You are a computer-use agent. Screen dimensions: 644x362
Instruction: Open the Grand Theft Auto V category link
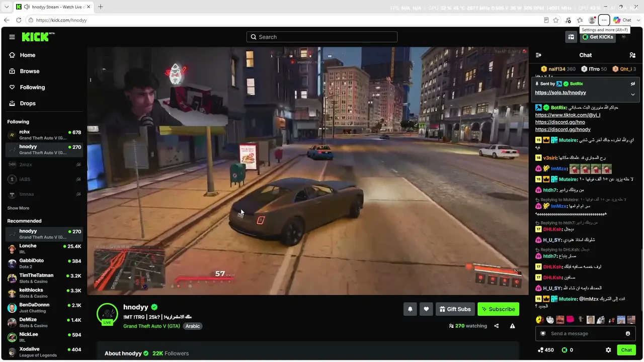pyautogui.click(x=151, y=326)
